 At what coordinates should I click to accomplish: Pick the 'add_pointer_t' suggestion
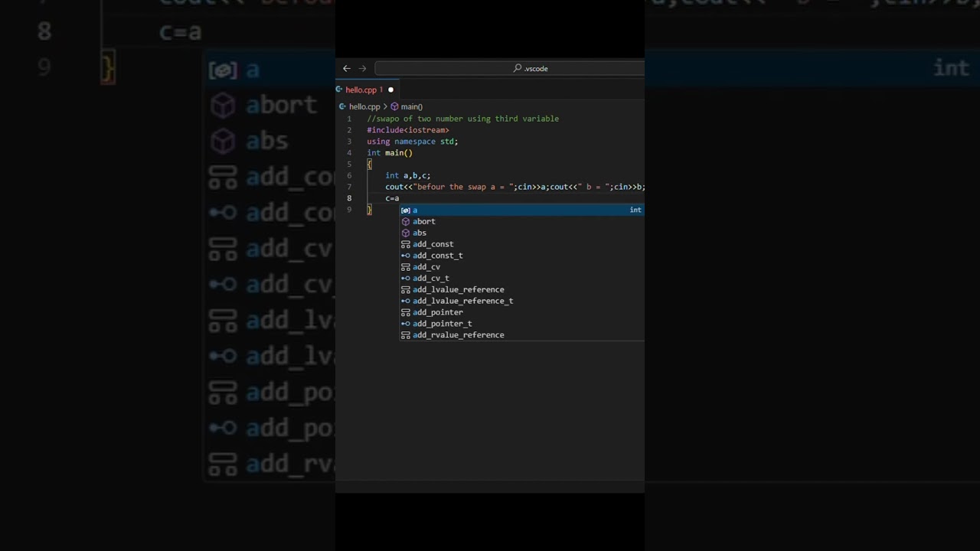521,324
